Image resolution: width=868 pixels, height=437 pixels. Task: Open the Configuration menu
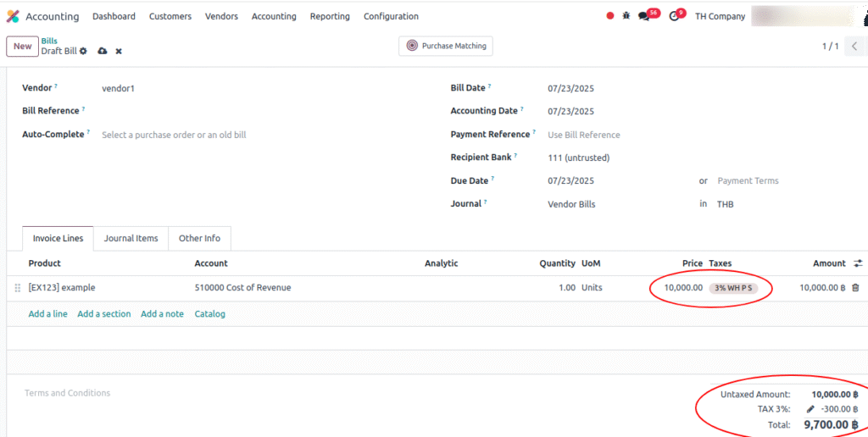click(x=391, y=17)
